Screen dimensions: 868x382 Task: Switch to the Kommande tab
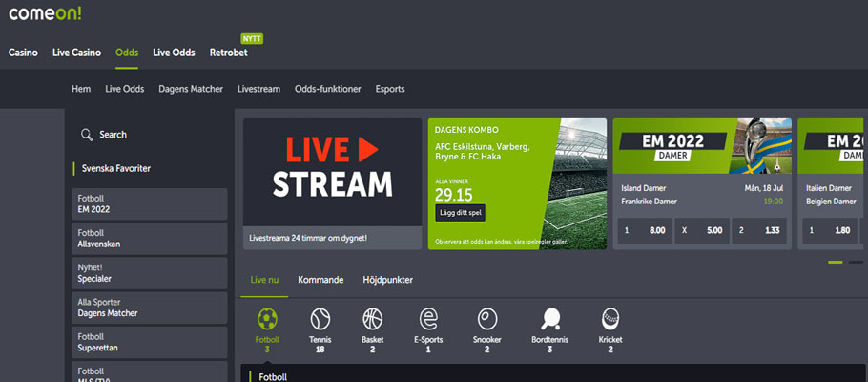point(320,280)
